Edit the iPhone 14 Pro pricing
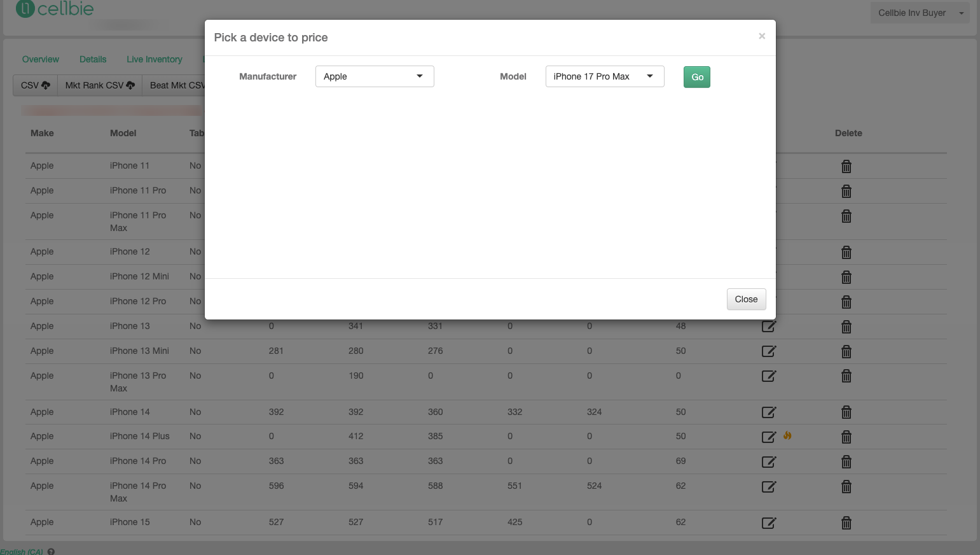Image resolution: width=980 pixels, height=555 pixels. point(769,461)
